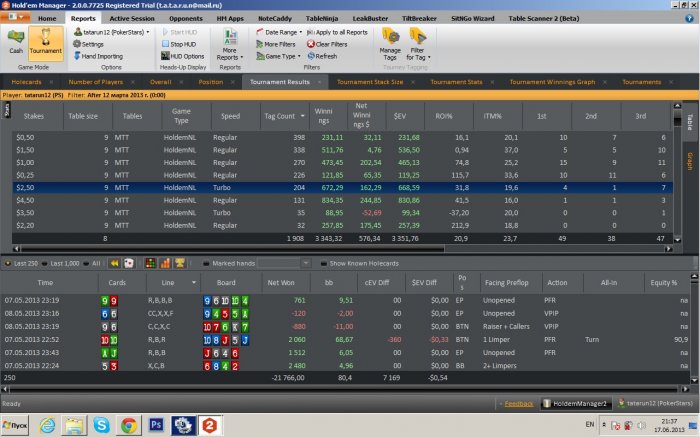The image size is (700, 437).
Task: Switch to Graph side view
Action: coord(690,161)
